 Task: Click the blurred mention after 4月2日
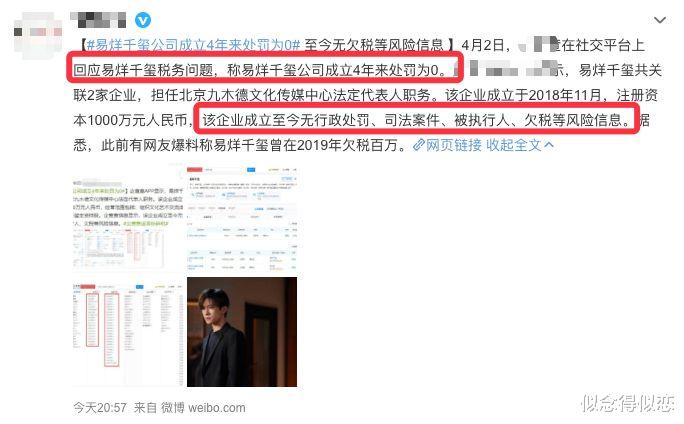[538, 45]
